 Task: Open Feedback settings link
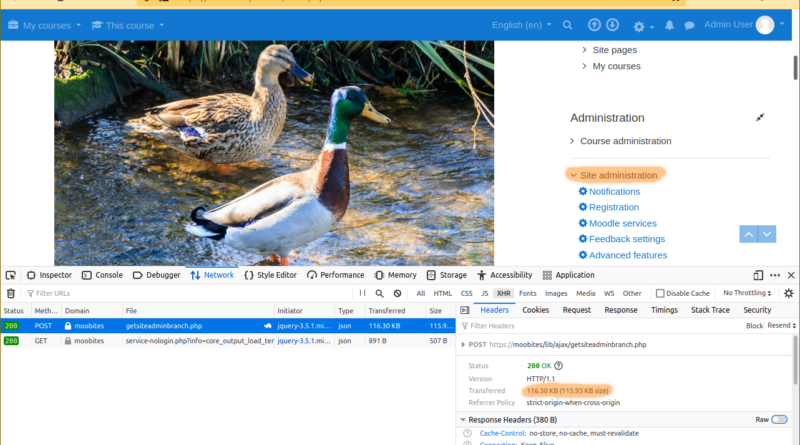tap(627, 239)
